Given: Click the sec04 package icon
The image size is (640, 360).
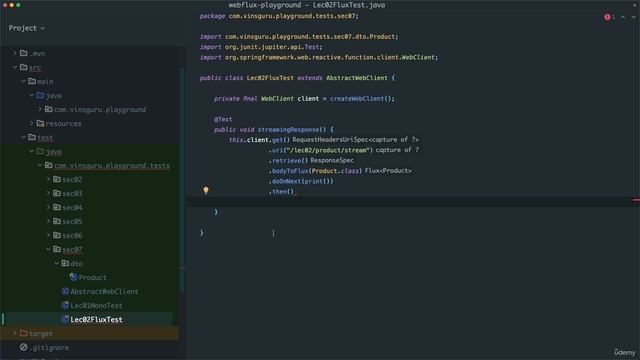Looking at the screenshot, I should (x=57, y=207).
